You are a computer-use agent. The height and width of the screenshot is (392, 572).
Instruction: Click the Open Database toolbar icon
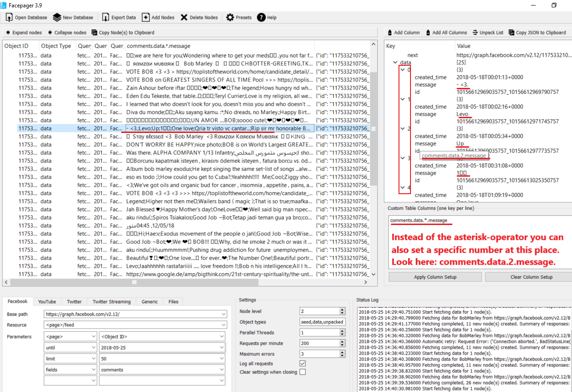click(9, 17)
